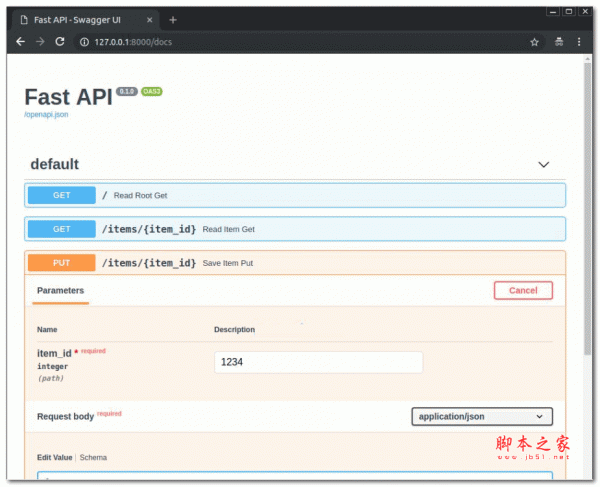Image resolution: width=600 pixels, height=487 pixels.
Task: Select the Fast API - Swagger UI tab
Action: (86, 20)
